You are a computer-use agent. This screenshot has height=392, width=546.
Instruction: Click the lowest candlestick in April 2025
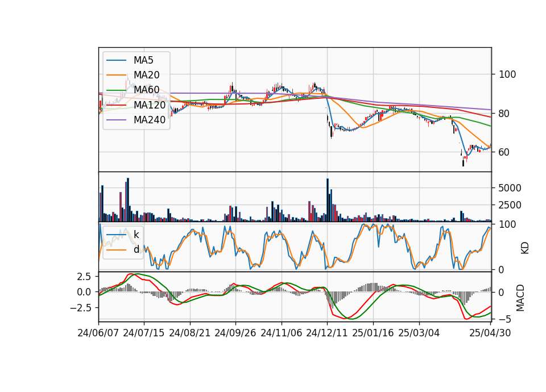click(463, 161)
